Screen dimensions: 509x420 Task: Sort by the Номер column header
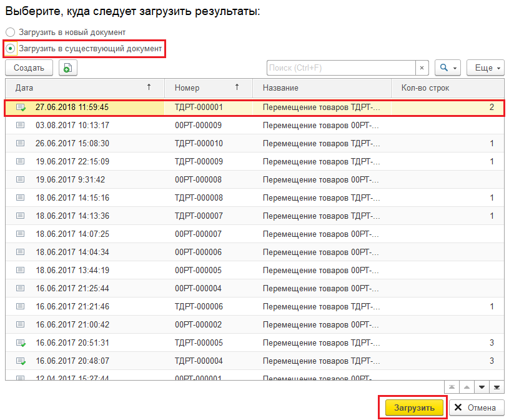click(x=209, y=87)
